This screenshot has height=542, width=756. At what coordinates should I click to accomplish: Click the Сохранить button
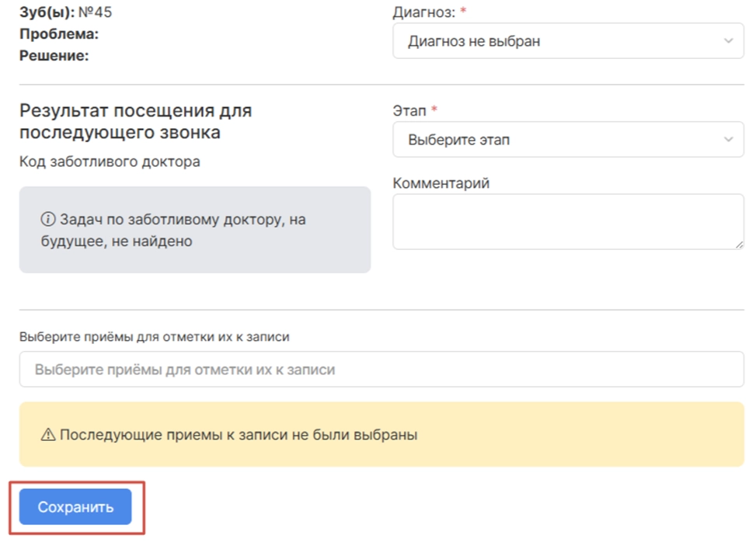click(75, 507)
